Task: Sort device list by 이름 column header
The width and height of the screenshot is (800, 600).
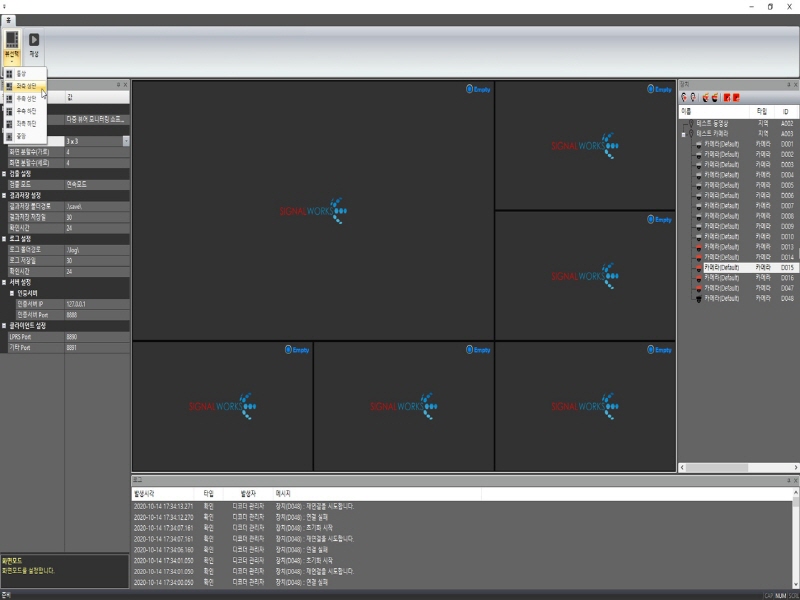Action: point(714,112)
